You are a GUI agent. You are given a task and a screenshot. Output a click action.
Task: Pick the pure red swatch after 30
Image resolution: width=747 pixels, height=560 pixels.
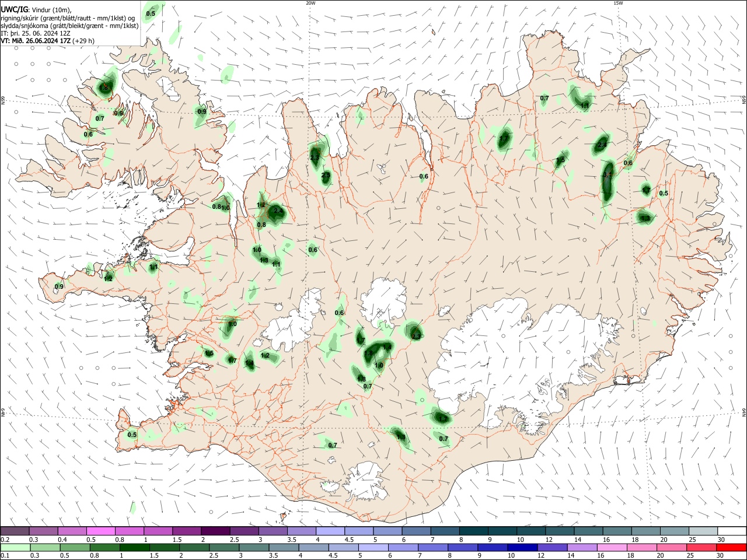731,548
